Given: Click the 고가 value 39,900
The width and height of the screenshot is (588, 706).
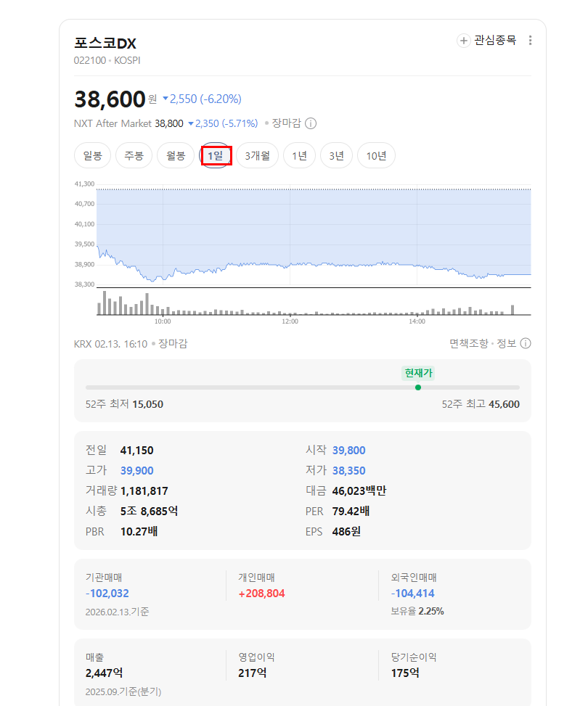Looking at the screenshot, I should [x=137, y=470].
